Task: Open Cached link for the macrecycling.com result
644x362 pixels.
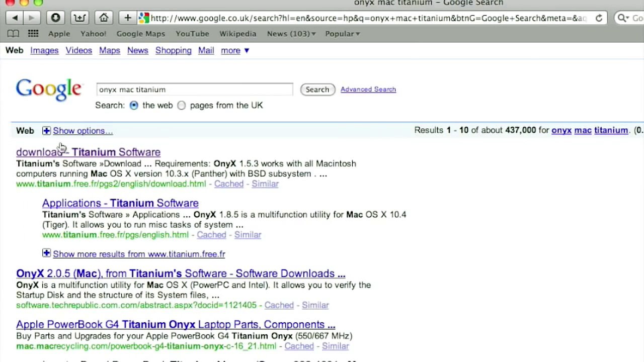Action: click(299, 346)
